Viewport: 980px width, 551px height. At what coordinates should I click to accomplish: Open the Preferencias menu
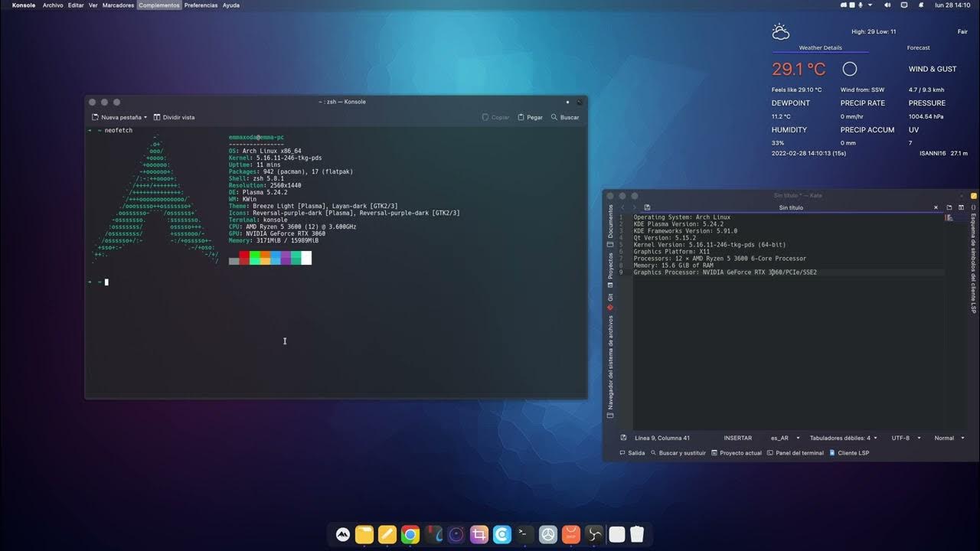(x=201, y=5)
